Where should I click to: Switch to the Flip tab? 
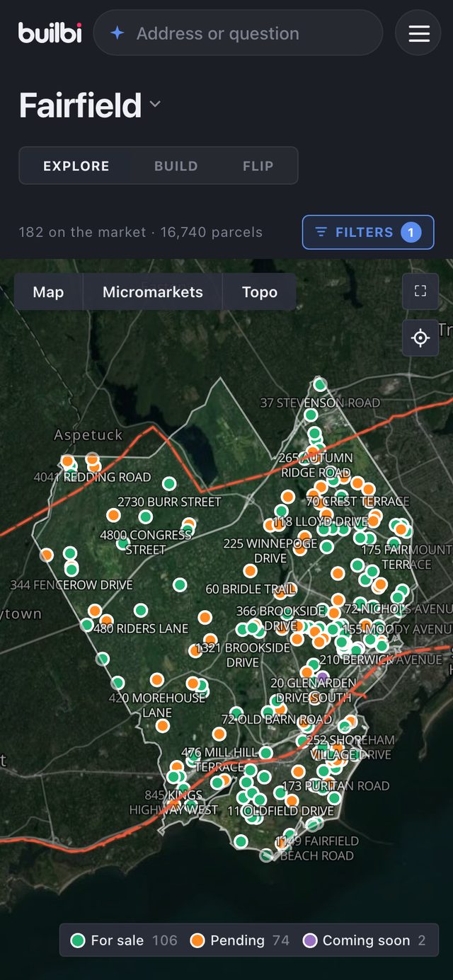click(258, 166)
